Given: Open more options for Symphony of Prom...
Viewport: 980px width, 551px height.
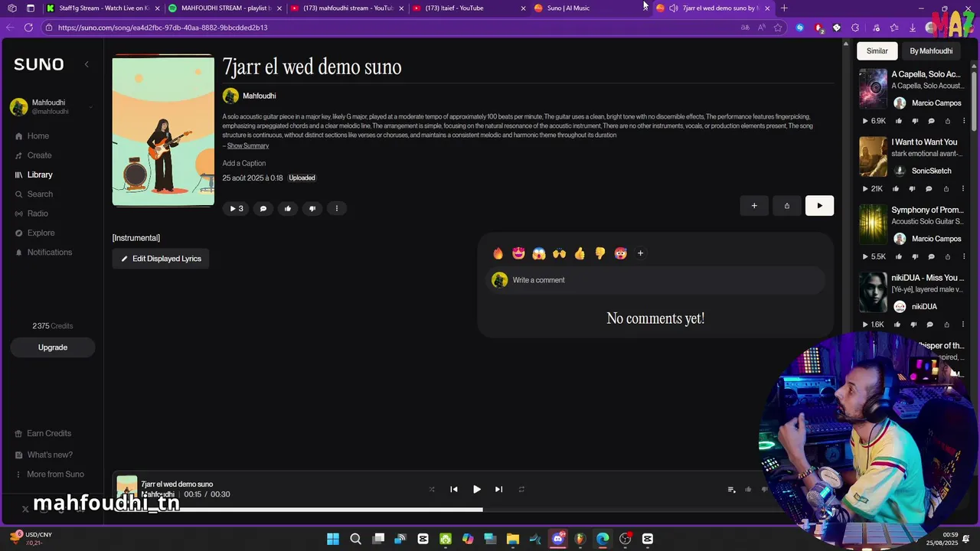Looking at the screenshot, I should pos(963,256).
